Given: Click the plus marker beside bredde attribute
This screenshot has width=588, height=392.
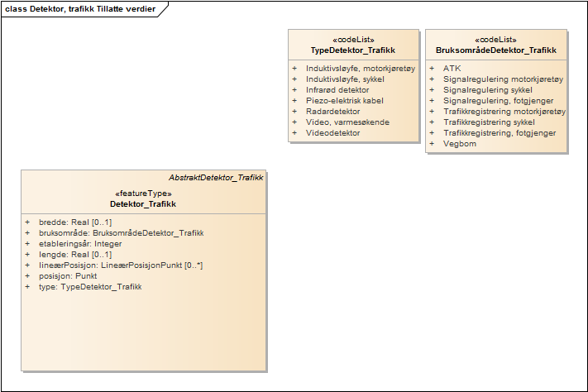Looking at the screenshot, I should pos(27,222).
